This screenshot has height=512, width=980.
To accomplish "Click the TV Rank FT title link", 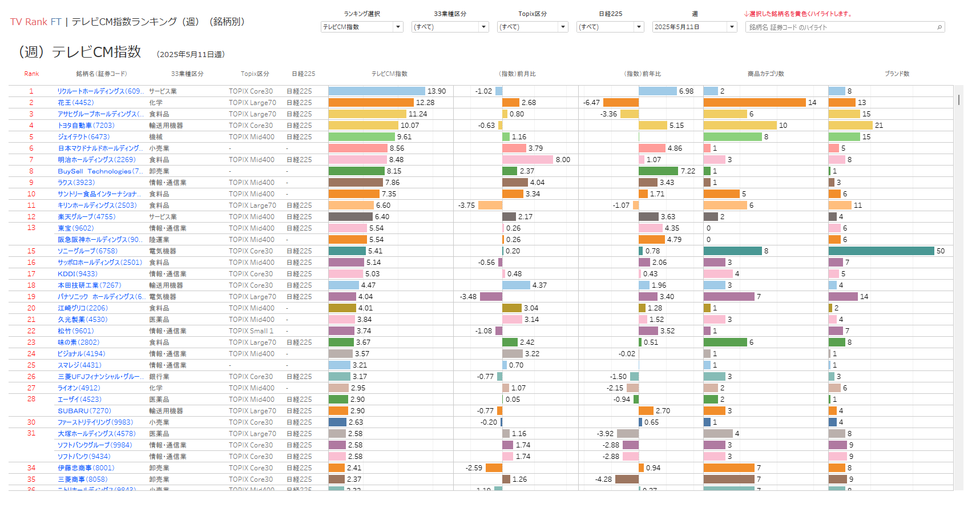I will [x=35, y=22].
